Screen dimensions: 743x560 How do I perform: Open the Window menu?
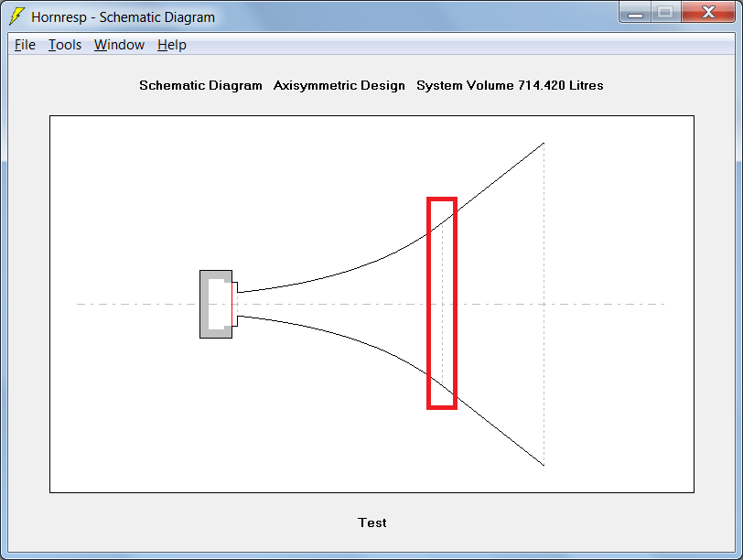pos(119,45)
